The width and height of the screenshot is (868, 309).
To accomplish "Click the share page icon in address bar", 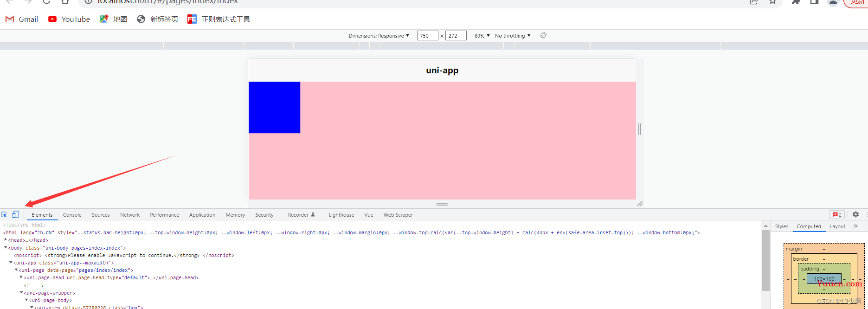I will click(754, 2).
